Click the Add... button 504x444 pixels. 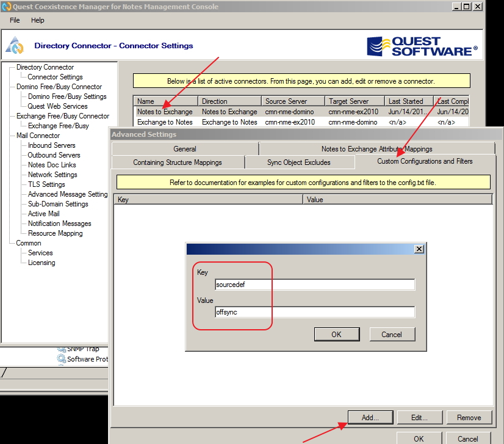[x=370, y=417]
